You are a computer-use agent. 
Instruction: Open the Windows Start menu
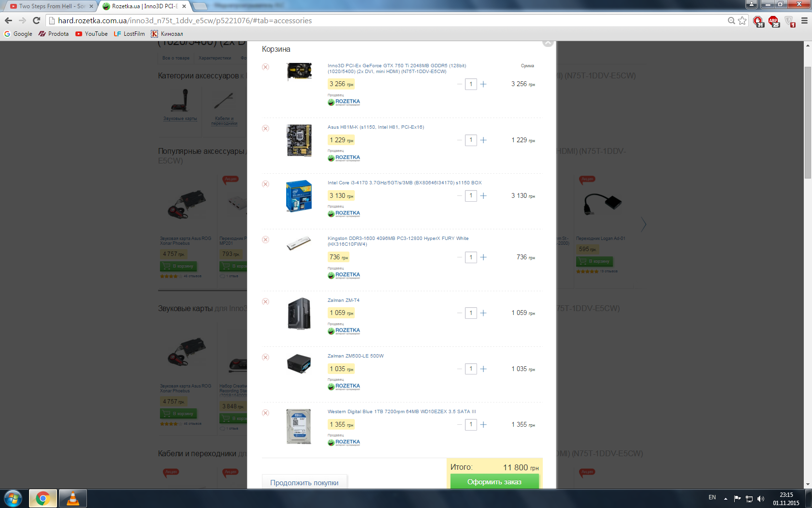13,498
